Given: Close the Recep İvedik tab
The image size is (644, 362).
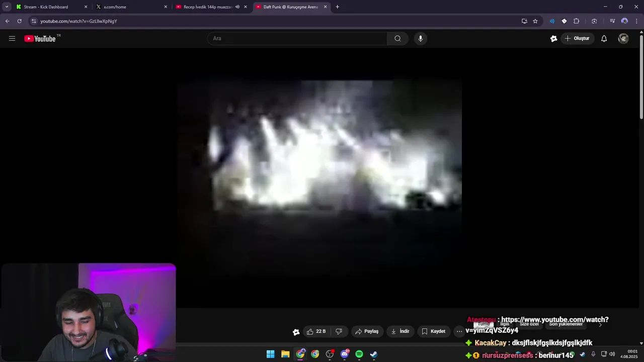Looking at the screenshot, I should [x=246, y=7].
